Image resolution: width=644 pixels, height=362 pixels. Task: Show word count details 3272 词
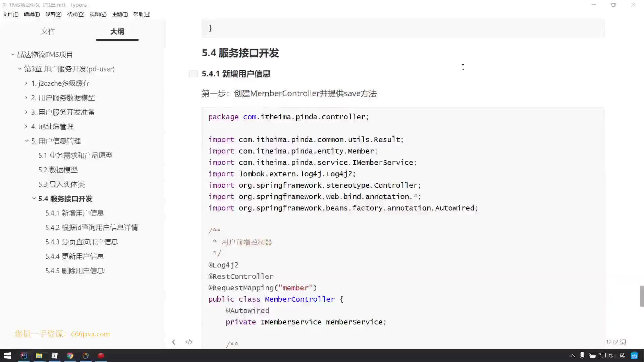(x=615, y=342)
